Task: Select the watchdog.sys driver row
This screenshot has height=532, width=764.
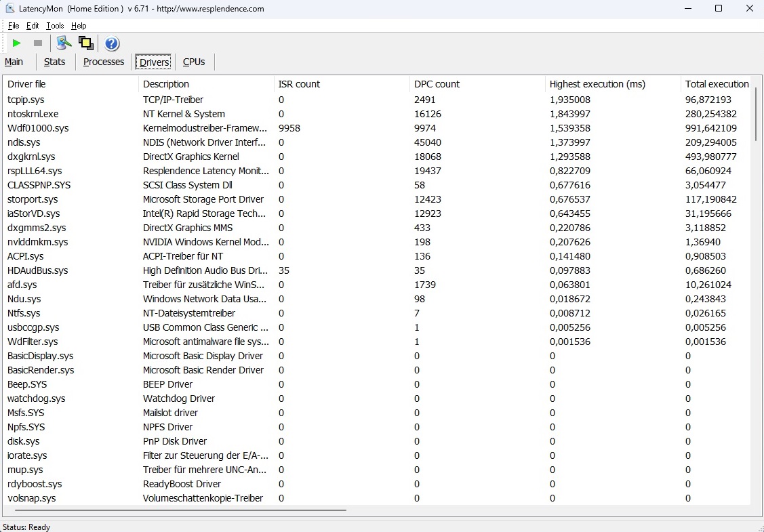Action: [x=377, y=398]
